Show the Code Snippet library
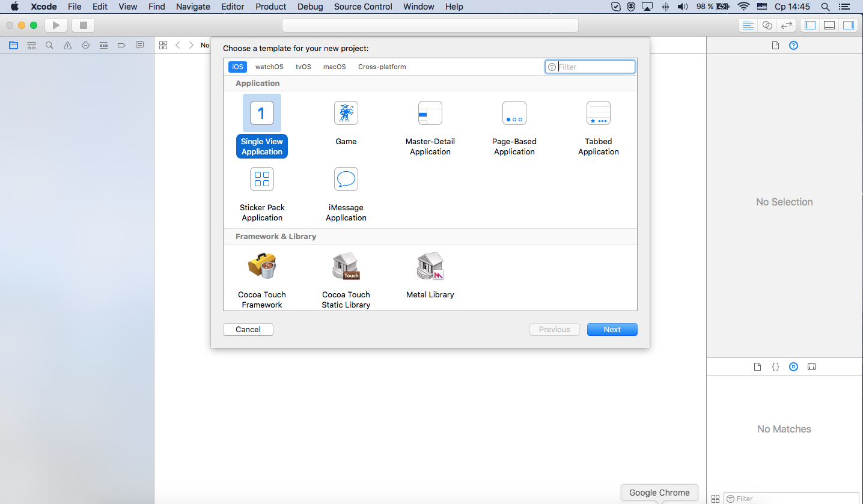 [x=775, y=366]
